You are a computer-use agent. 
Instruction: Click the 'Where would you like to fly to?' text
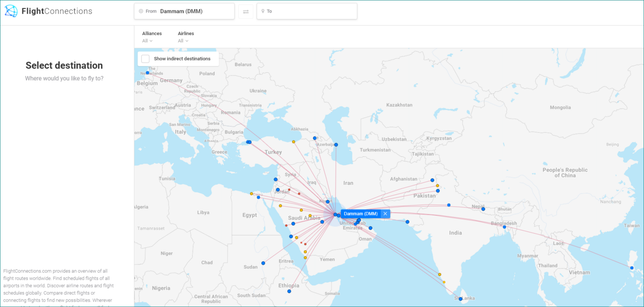[64, 78]
